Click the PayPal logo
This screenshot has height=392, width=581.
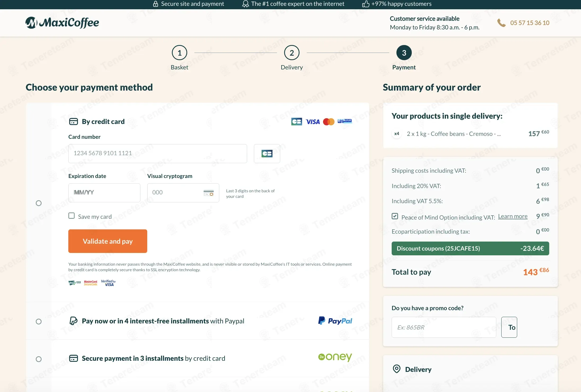click(x=335, y=321)
